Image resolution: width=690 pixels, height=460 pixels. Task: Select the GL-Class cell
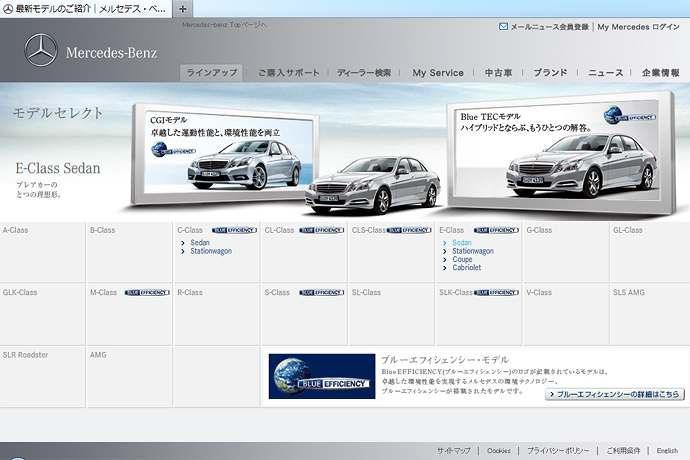(650, 252)
